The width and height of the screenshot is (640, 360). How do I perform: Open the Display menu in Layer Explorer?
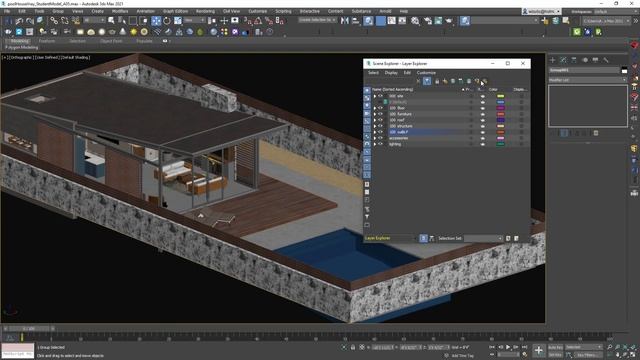point(391,73)
